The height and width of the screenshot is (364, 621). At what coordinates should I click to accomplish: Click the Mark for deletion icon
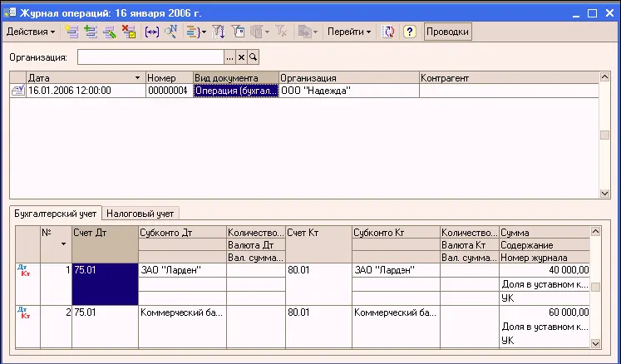click(128, 32)
